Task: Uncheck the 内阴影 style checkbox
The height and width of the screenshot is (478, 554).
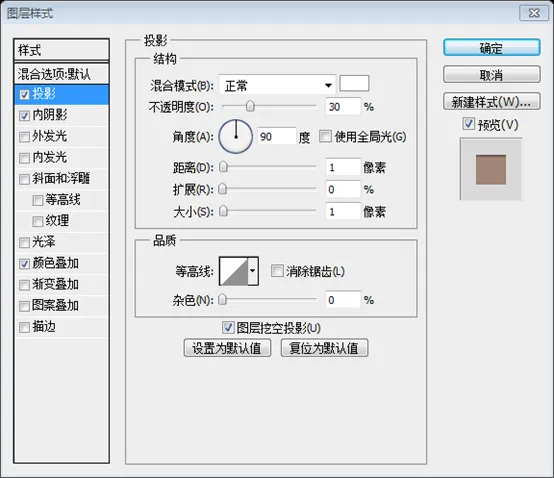Action: (x=24, y=116)
